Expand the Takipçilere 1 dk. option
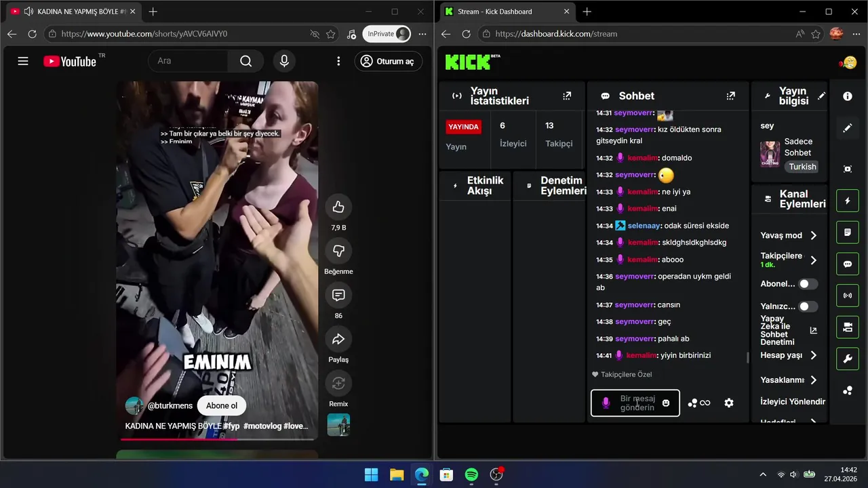The image size is (868, 488). [790, 260]
